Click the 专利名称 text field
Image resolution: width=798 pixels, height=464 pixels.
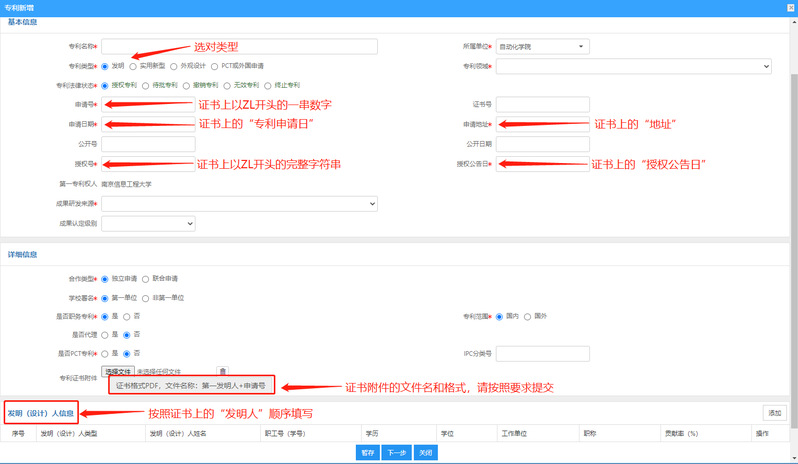pos(239,46)
